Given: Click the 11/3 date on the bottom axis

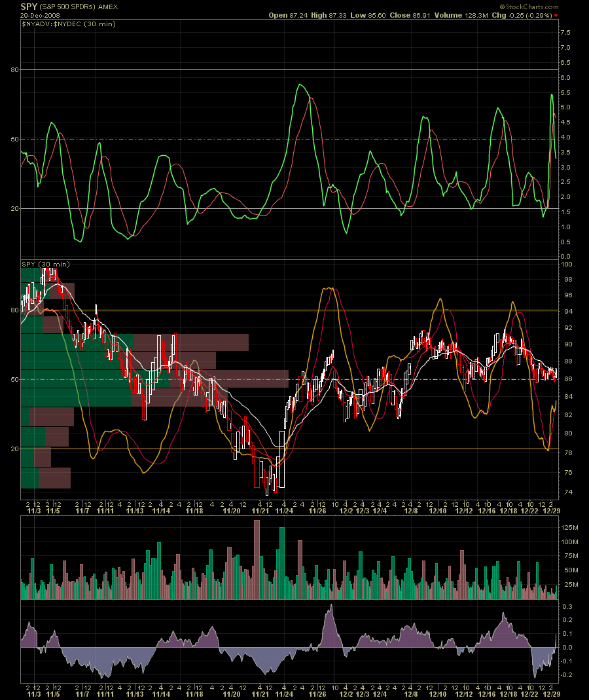Looking at the screenshot, I should [x=34, y=694].
